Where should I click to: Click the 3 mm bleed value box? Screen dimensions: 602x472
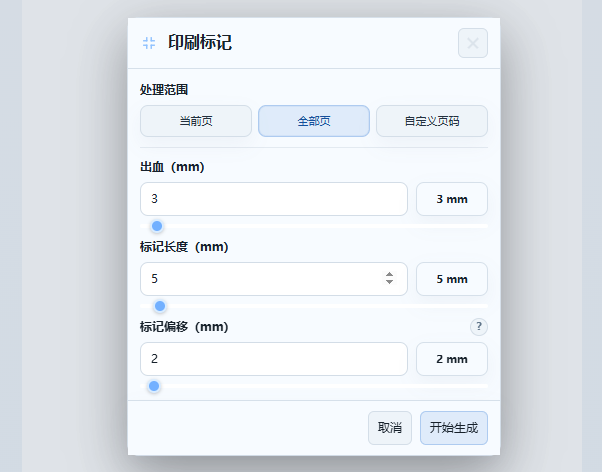click(452, 199)
